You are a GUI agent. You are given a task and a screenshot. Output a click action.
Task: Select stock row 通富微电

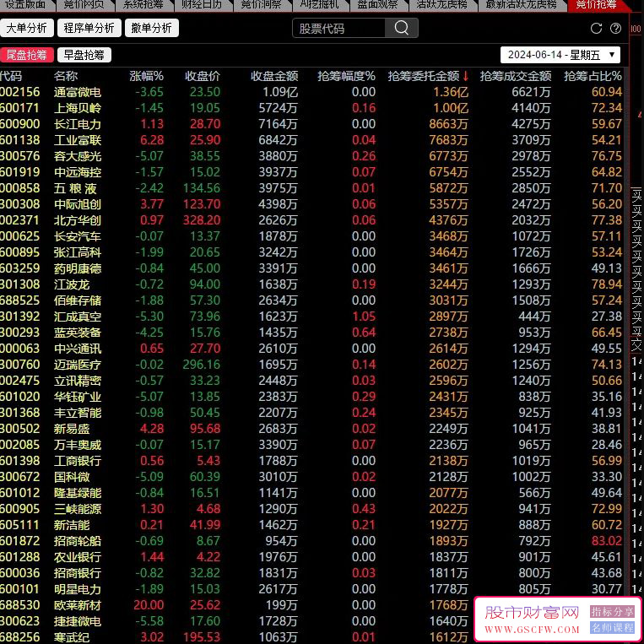pyautogui.click(x=311, y=92)
